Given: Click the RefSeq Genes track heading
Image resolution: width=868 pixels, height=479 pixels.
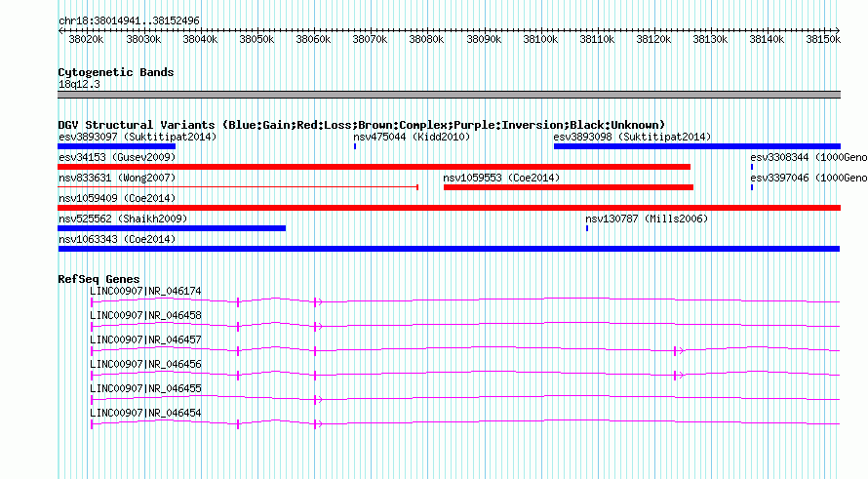Looking at the screenshot, I should coord(99,279).
